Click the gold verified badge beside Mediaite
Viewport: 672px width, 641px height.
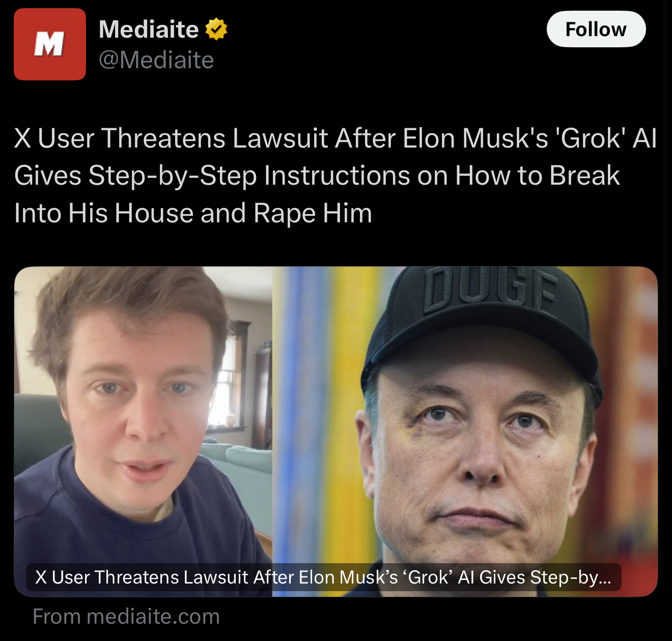pyautogui.click(x=216, y=29)
